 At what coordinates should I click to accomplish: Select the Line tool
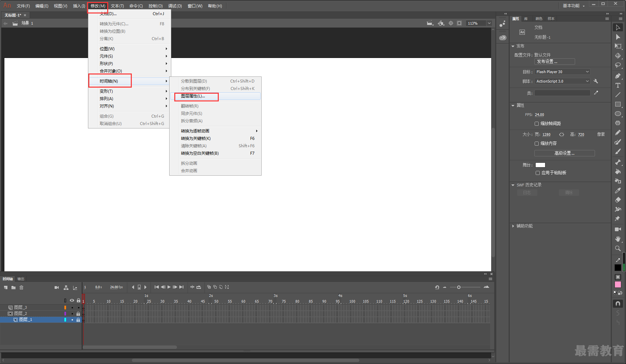[x=618, y=95]
